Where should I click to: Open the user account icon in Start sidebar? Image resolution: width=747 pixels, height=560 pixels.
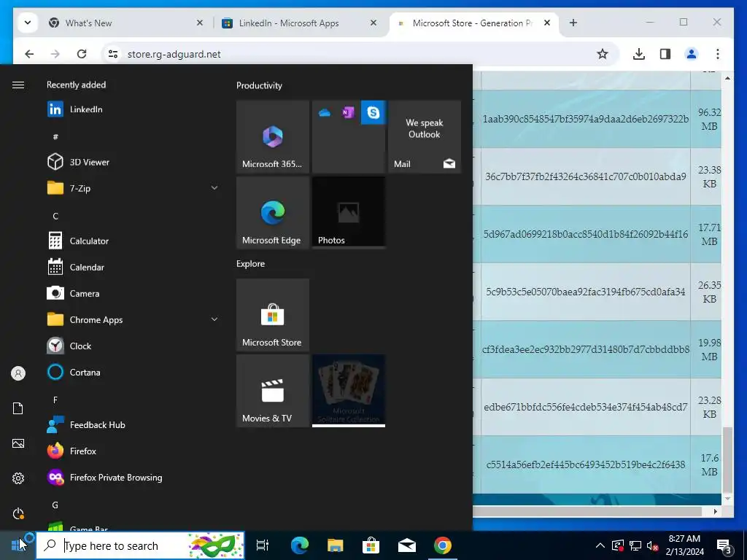(18, 373)
